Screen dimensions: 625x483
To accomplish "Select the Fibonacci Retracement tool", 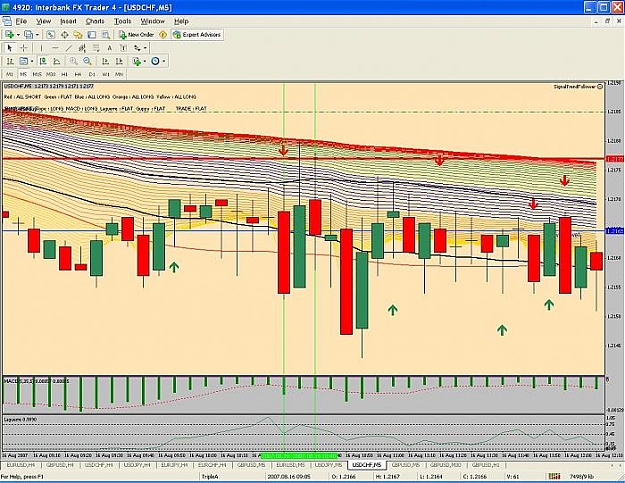I will pyautogui.click(x=96, y=48).
